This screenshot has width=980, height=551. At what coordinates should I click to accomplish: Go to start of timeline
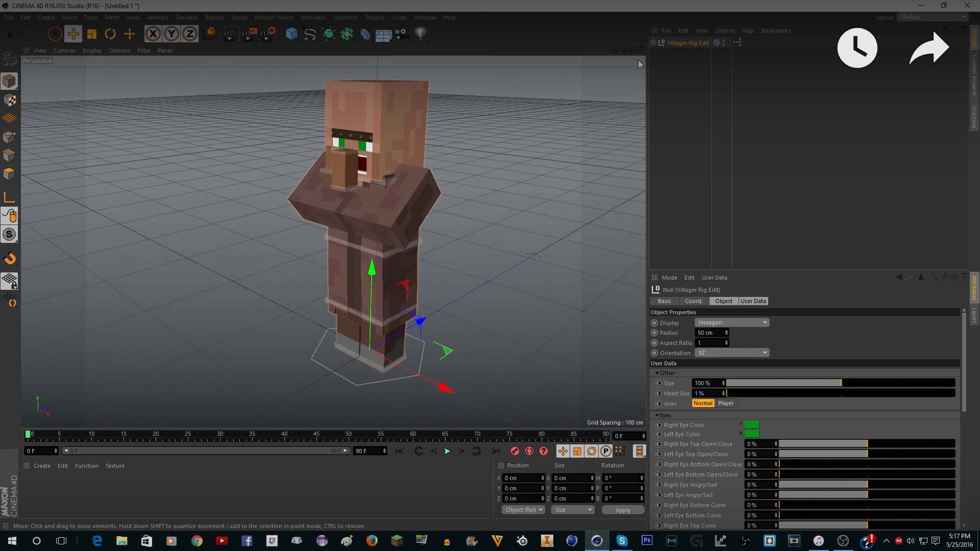pyautogui.click(x=400, y=451)
